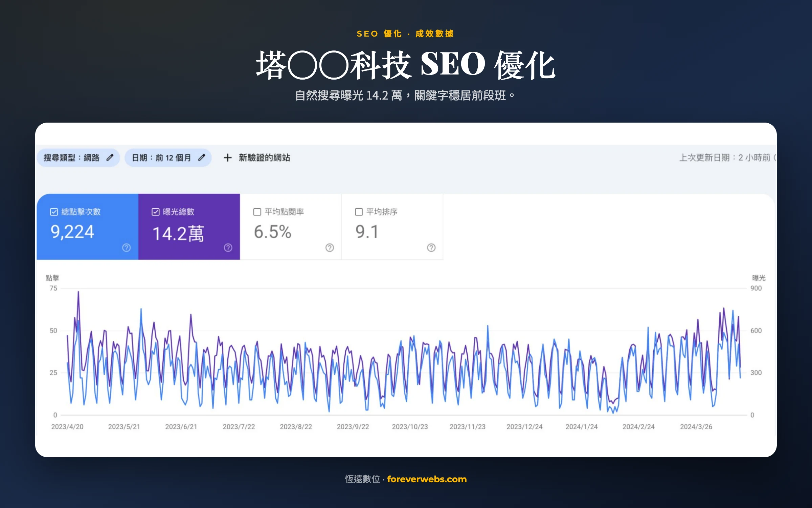Enable the 平均點閱率 checkbox
This screenshot has width=812, height=508.
point(257,212)
